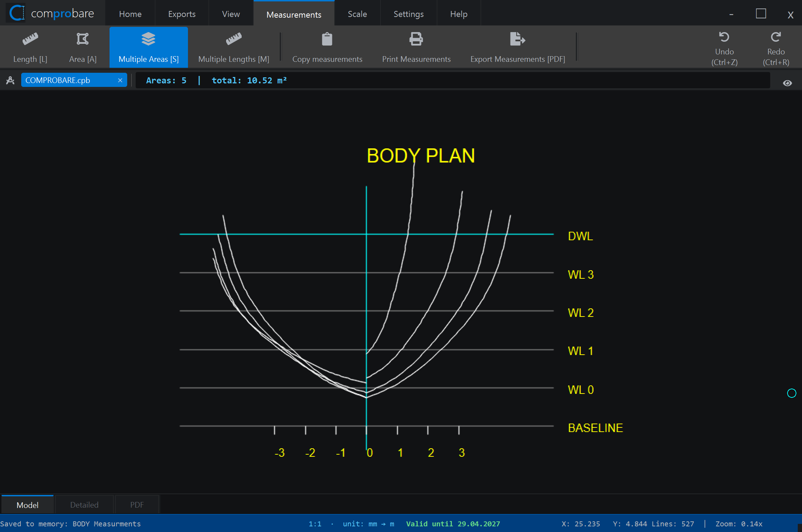Print Measurements with the printer icon

tap(416, 48)
